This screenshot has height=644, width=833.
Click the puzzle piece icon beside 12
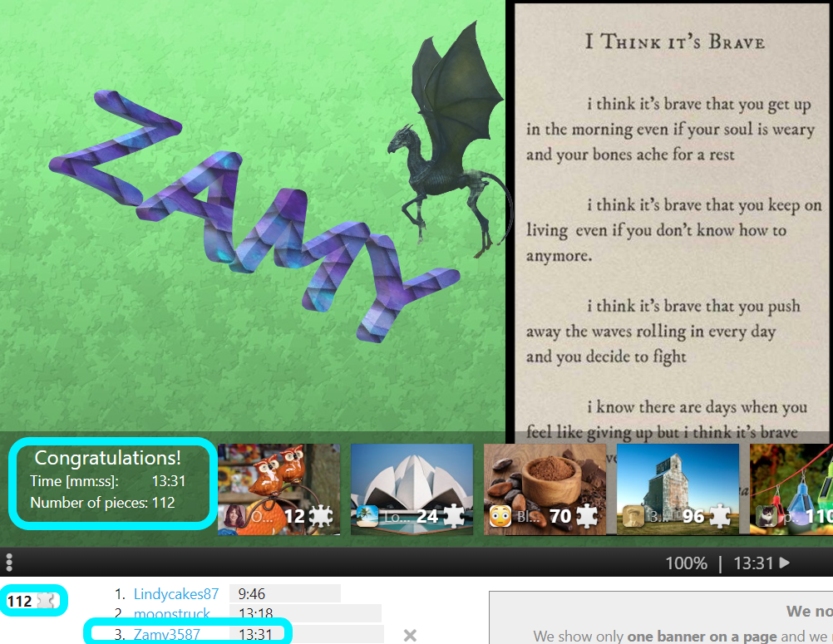[x=322, y=516]
